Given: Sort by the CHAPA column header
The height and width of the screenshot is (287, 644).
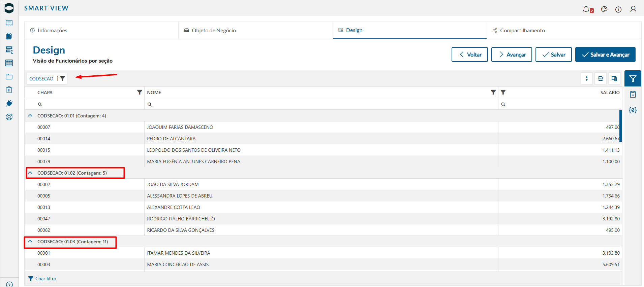Looking at the screenshot, I should pos(45,93).
